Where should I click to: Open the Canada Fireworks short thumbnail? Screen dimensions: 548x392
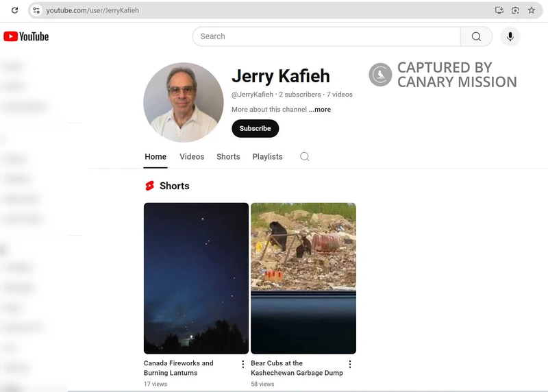coord(196,278)
